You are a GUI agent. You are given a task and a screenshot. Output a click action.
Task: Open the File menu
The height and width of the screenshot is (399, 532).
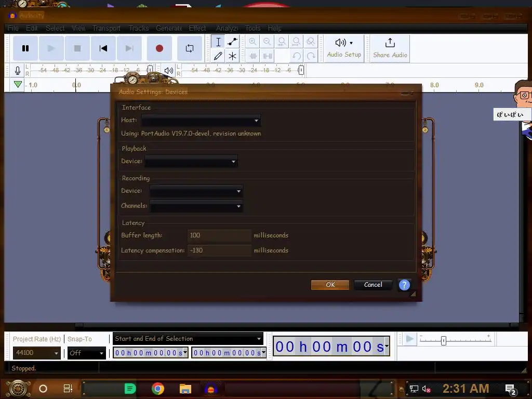(x=13, y=28)
